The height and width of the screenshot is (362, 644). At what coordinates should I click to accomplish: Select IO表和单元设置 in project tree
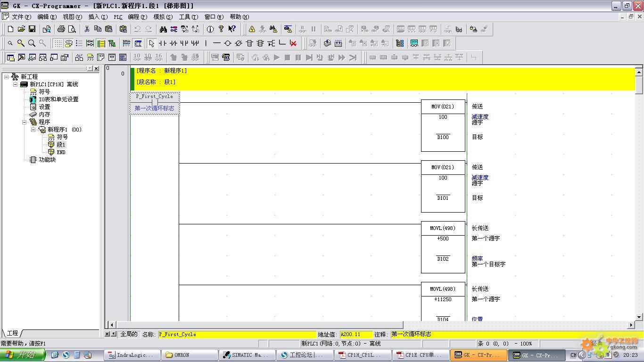tap(58, 99)
